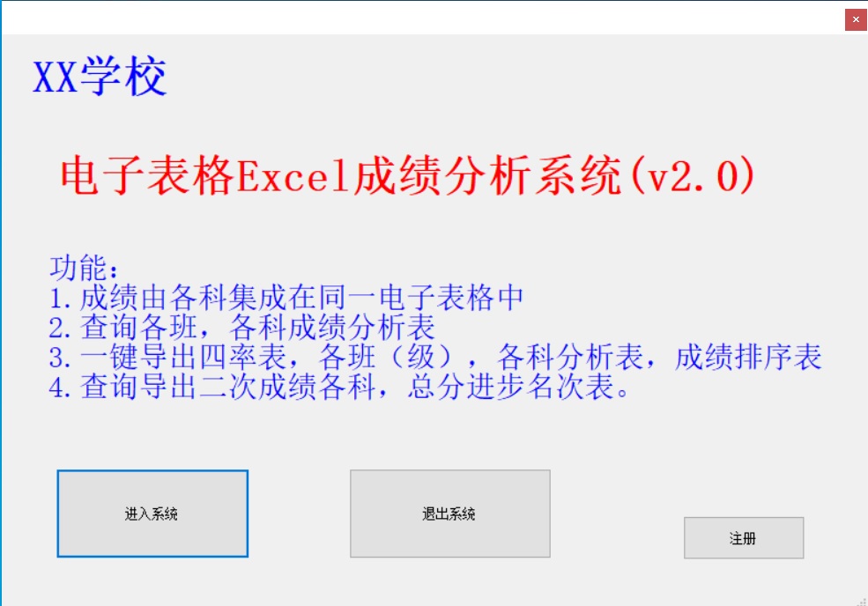Click the word Excel in the red title

point(294,175)
